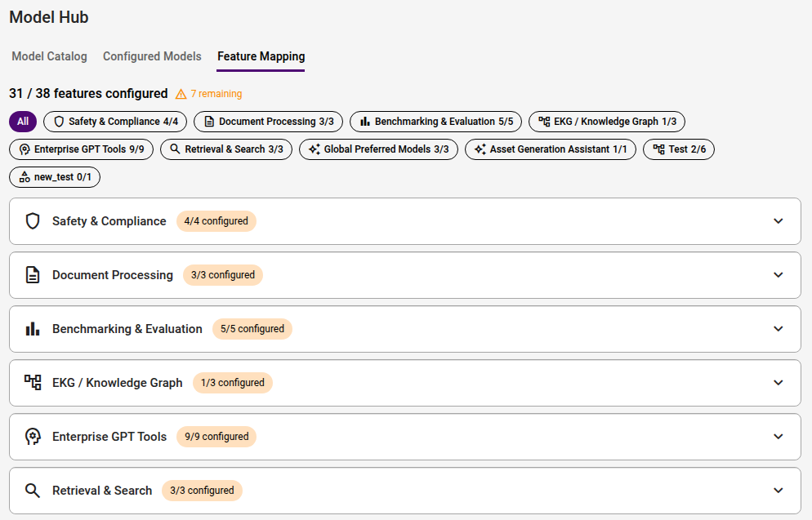Switch to the Model Catalog tab
The height and width of the screenshot is (520, 812).
49,56
